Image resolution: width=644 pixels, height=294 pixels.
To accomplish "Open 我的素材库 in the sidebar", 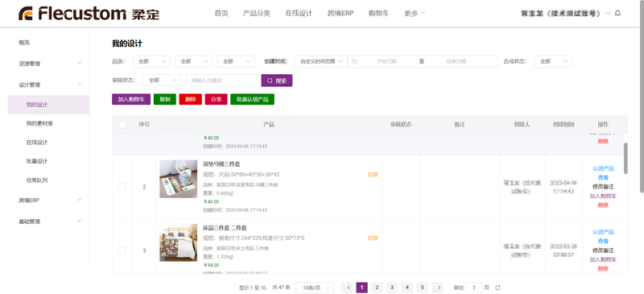I will coord(39,123).
